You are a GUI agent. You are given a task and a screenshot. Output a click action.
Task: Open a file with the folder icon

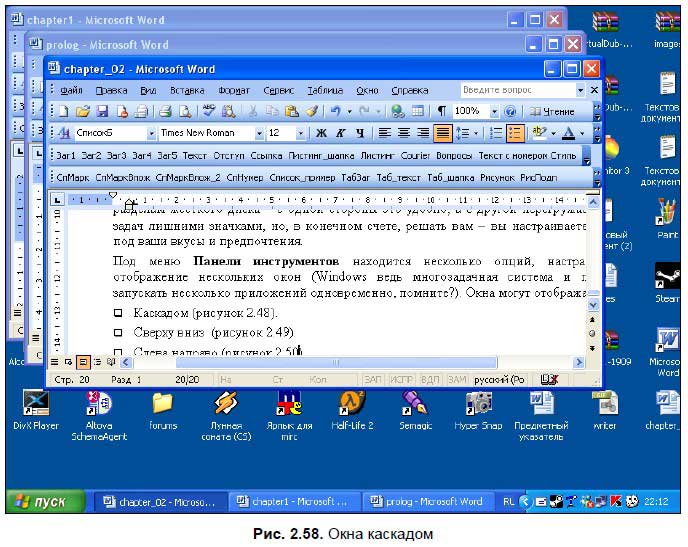(x=82, y=111)
